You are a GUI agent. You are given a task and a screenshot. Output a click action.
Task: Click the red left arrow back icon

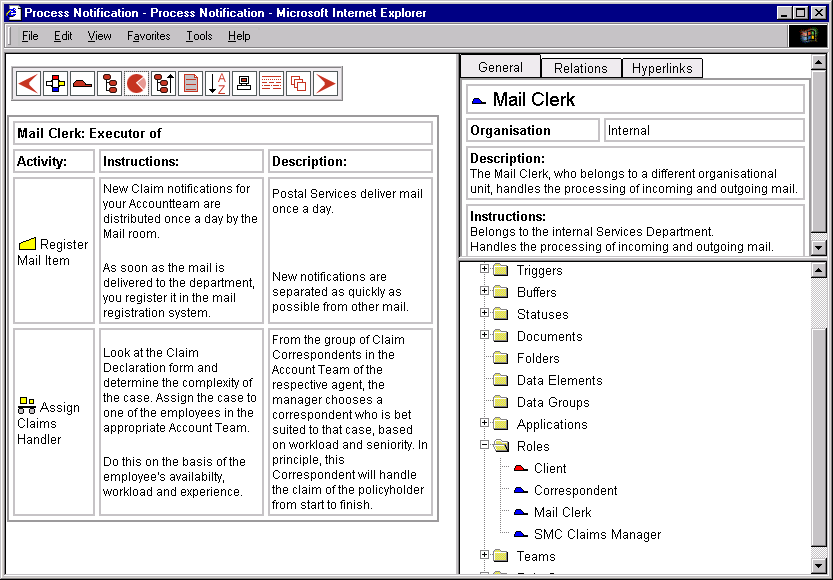pyautogui.click(x=28, y=83)
